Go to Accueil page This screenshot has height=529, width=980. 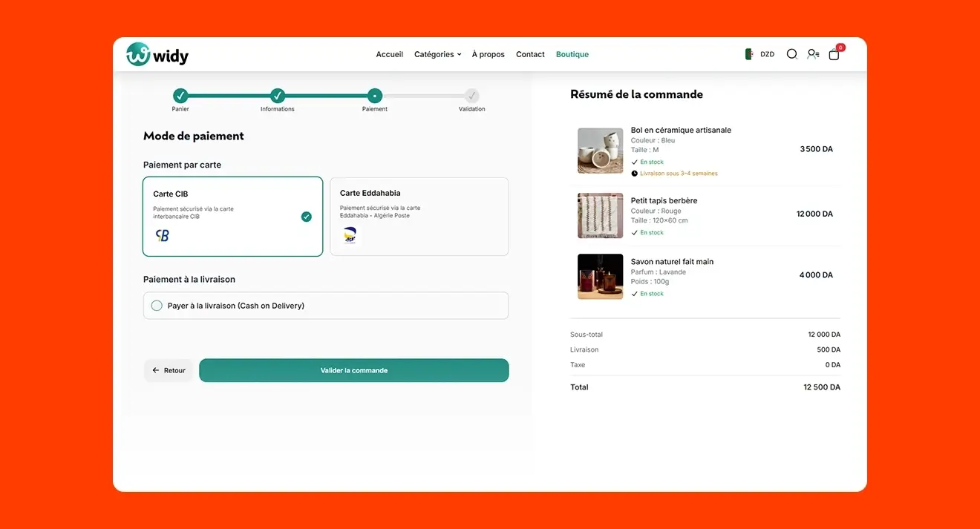click(390, 54)
